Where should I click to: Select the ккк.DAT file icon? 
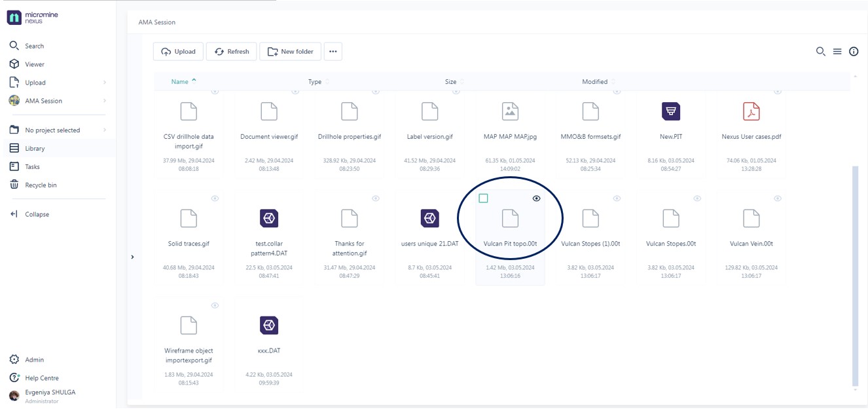click(270, 326)
